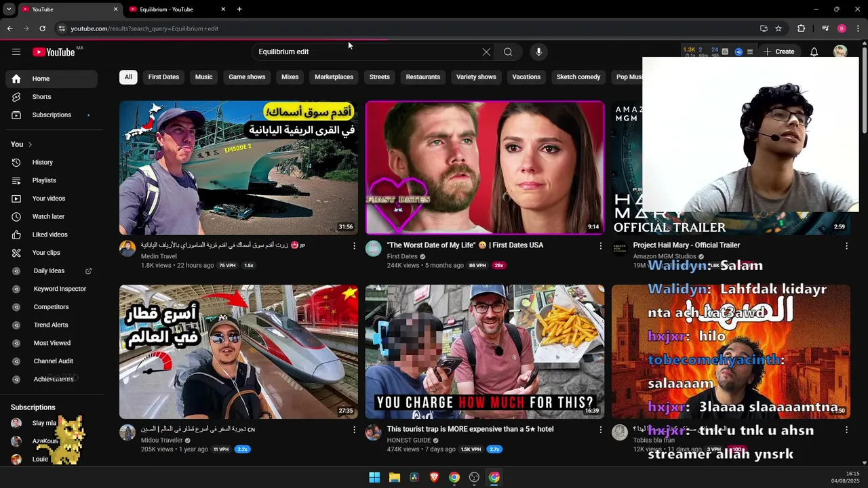
Task: Open more options for Medin Travel video
Action: (x=354, y=246)
